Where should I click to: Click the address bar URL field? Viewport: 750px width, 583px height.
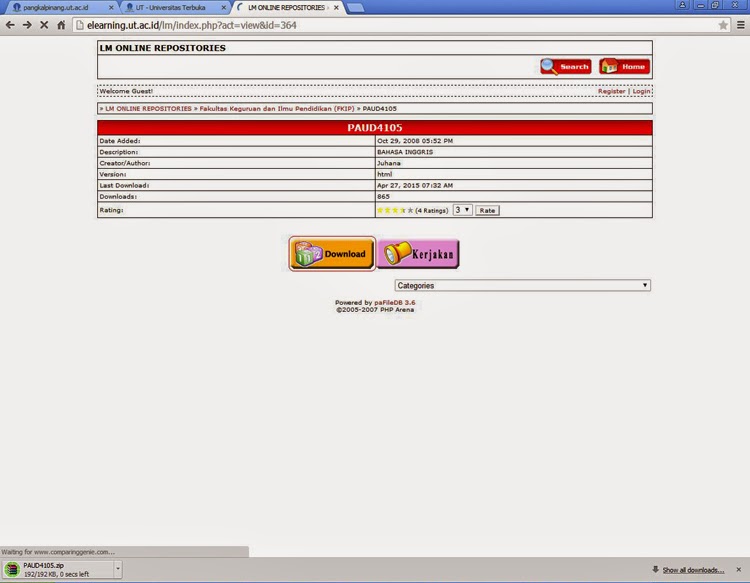tap(397, 25)
